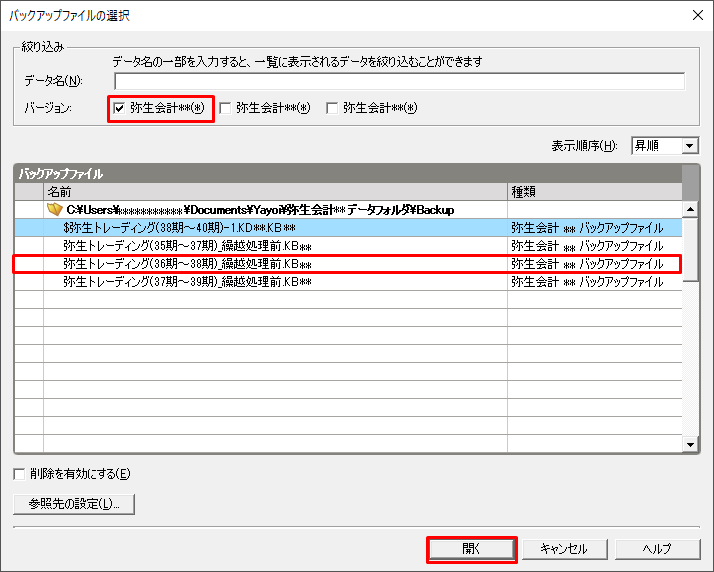Select the 弥生トレーディング(37期～39期)_繰越処理前 row

point(348,282)
